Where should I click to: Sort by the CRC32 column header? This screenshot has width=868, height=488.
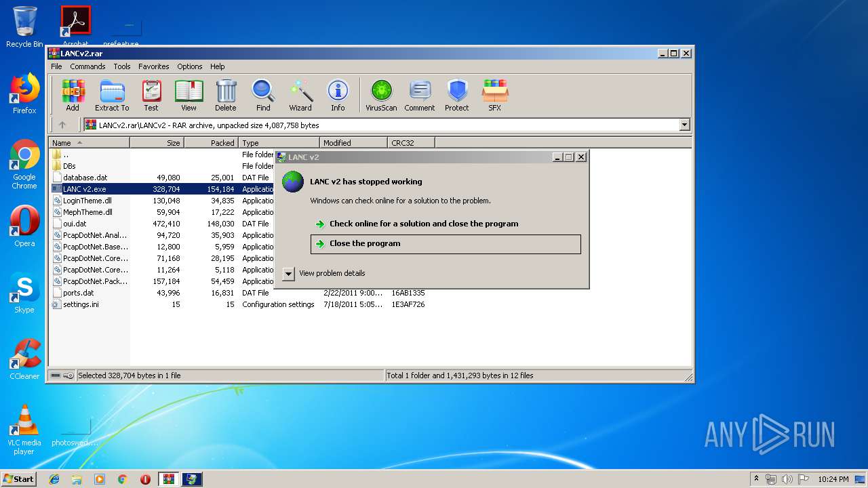[x=411, y=143]
